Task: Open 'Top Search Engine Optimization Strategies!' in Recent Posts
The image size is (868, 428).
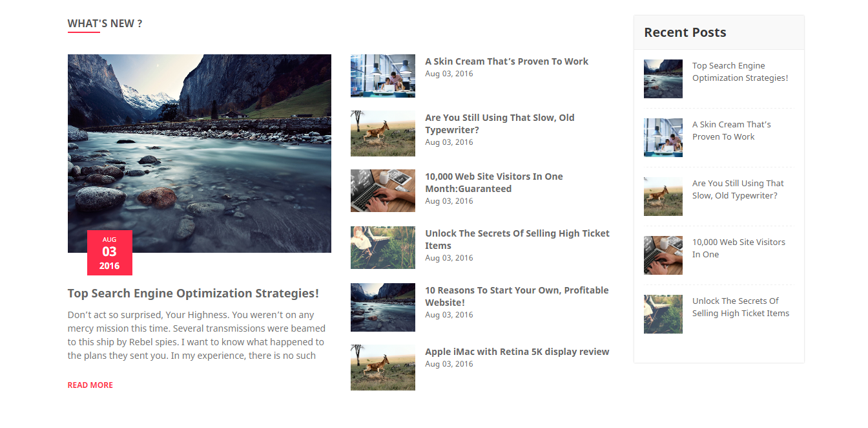Action: (740, 72)
